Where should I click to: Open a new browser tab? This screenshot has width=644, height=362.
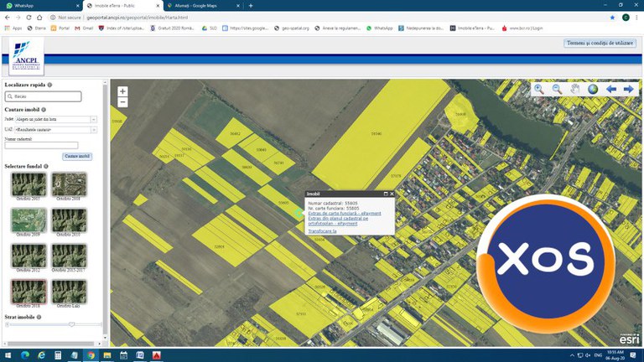tap(251, 6)
